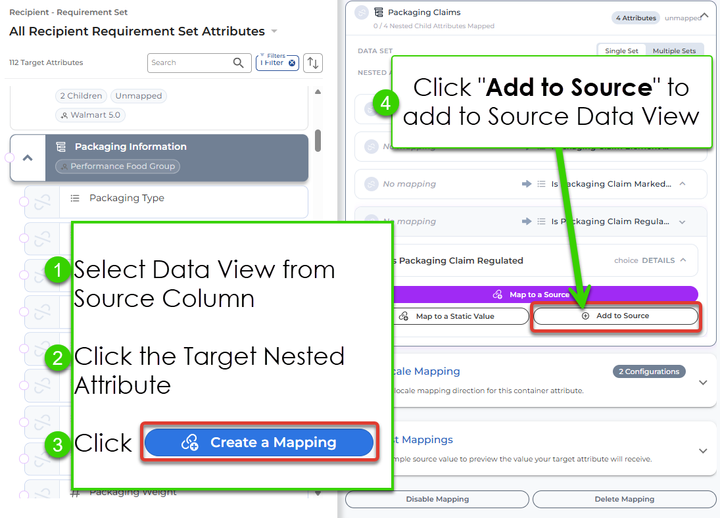This screenshot has height=518, width=720.
Task: Click the search magnifier icon
Action: (x=238, y=62)
